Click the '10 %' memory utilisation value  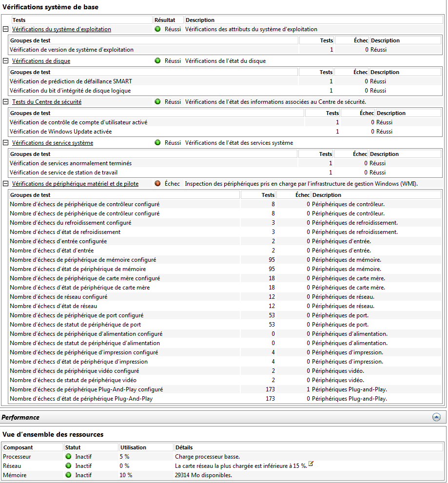coord(126,475)
